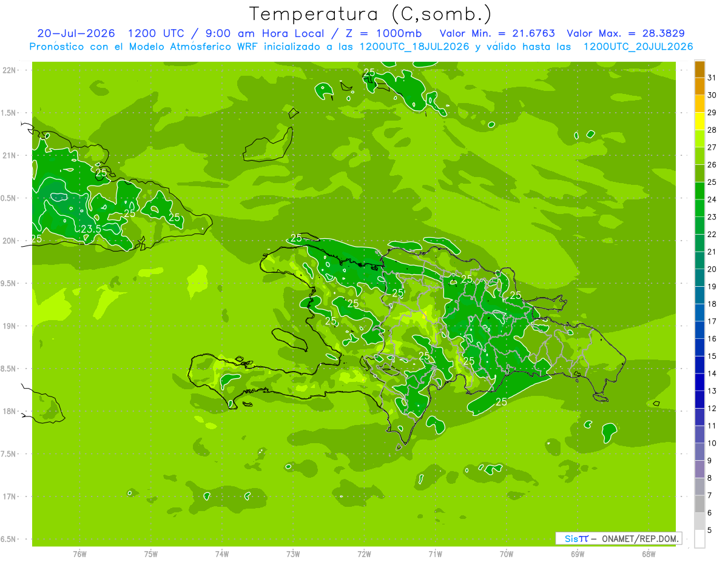Screen dimensions: 728x562
Task: Click the 'Valor Max. = 28.3829' value
Action: coord(626,33)
